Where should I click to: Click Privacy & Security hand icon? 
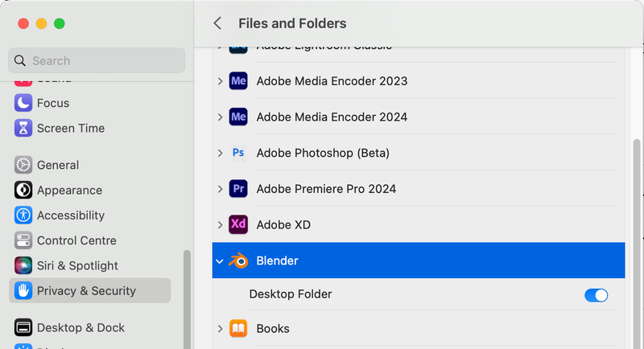tap(23, 291)
